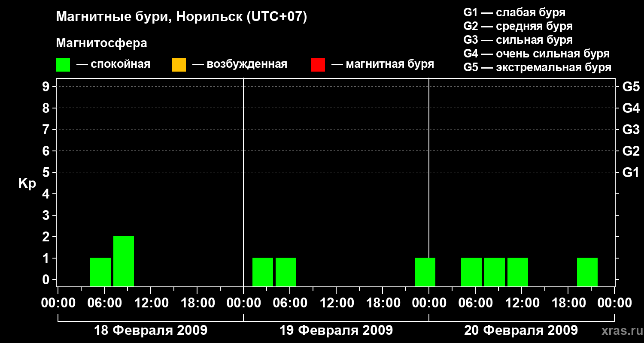
Task: Click the '06:00' time label above 20 Февраля
Action: click(475, 303)
